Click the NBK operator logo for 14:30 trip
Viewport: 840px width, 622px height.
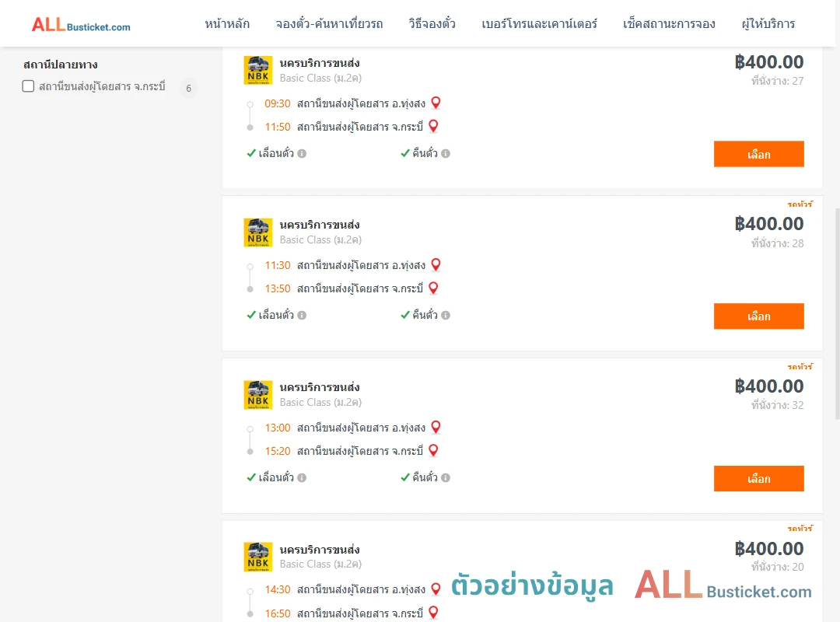click(x=258, y=557)
